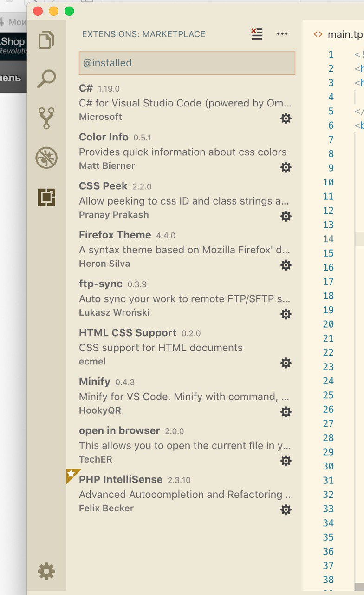The width and height of the screenshot is (364, 595).
Task: Open manage gear for Color Info extension
Action: coord(286,167)
